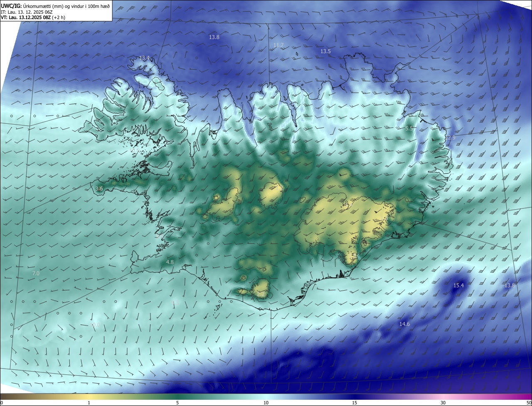Click the 13.5 value label on the map
532x406 pixels.
tap(325, 51)
